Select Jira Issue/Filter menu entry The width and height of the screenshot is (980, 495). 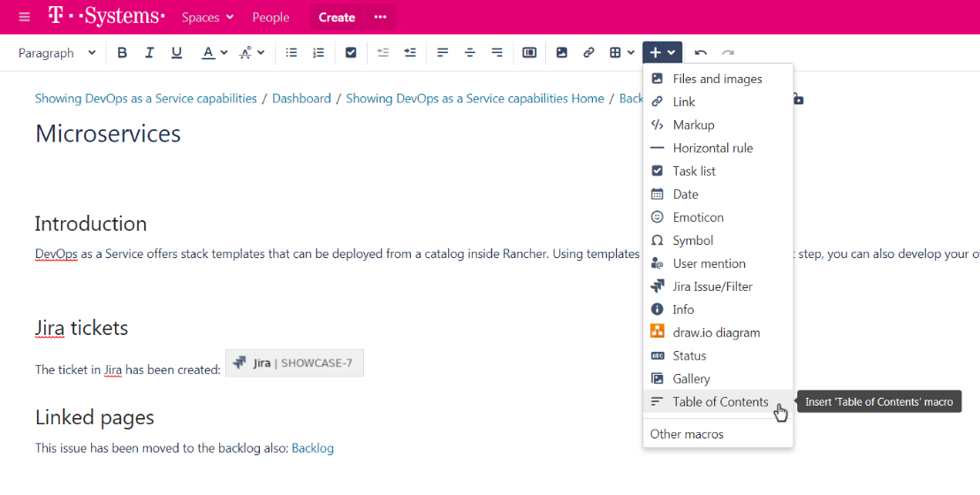(x=718, y=287)
